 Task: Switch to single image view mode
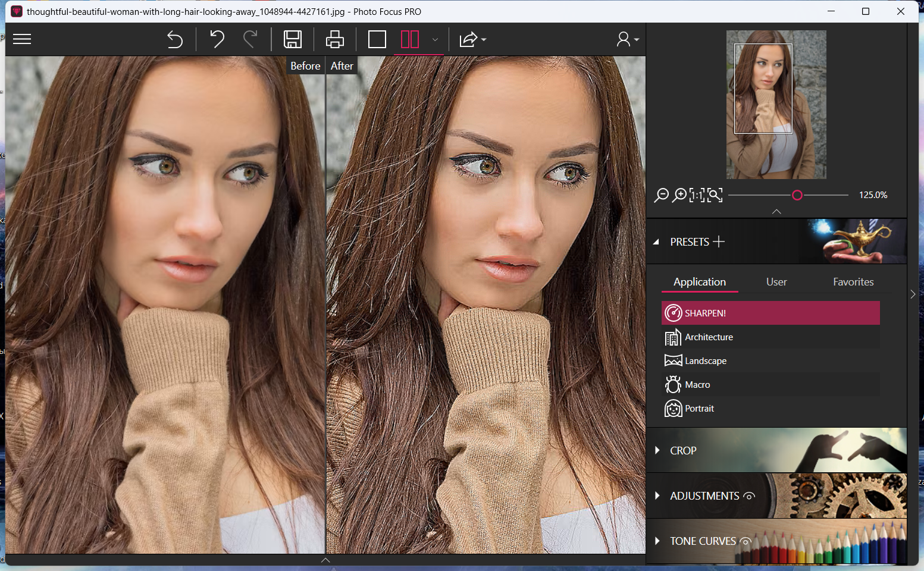click(377, 39)
